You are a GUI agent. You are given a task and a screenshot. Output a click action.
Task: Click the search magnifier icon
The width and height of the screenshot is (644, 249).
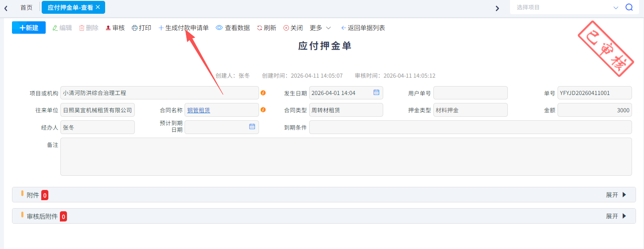(x=629, y=8)
